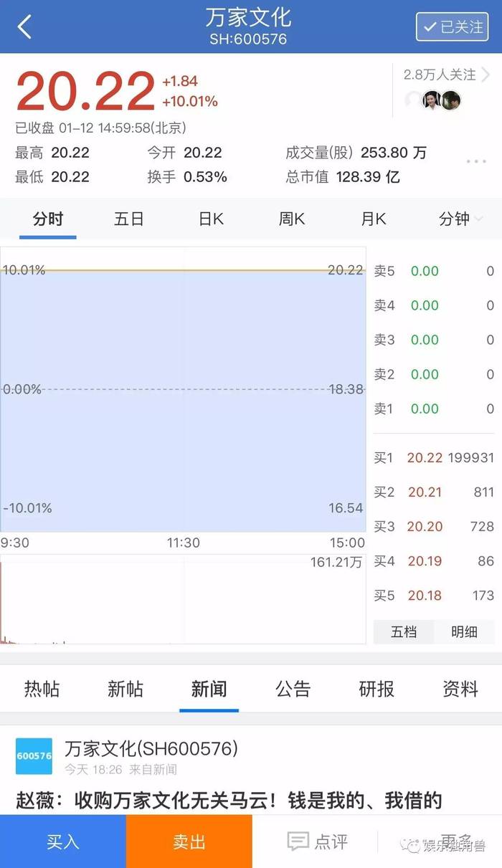502x868 pixels.
Task: Tap the 最低 20.22 low price
Action: [52, 177]
